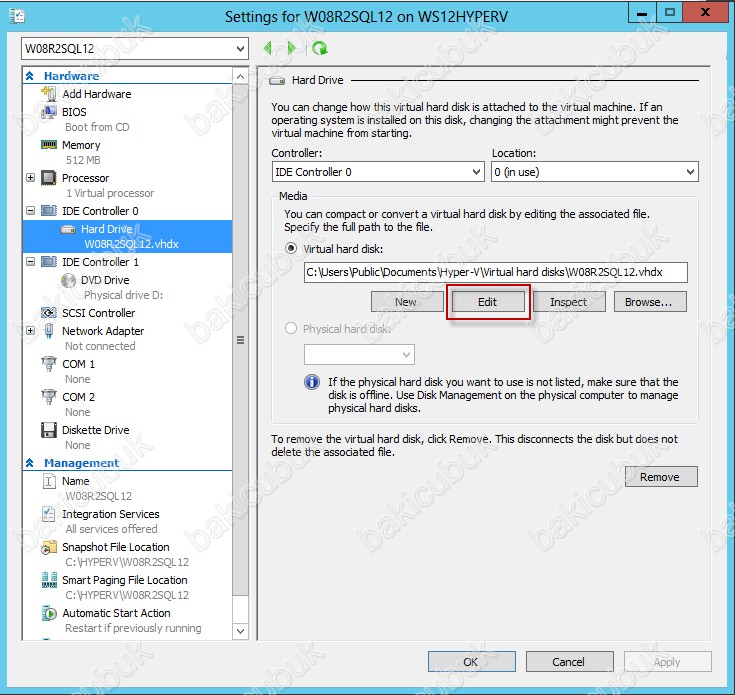The width and height of the screenshot is (735, 695).
Task: Click the Edit button
Action: tap(488, 302)
